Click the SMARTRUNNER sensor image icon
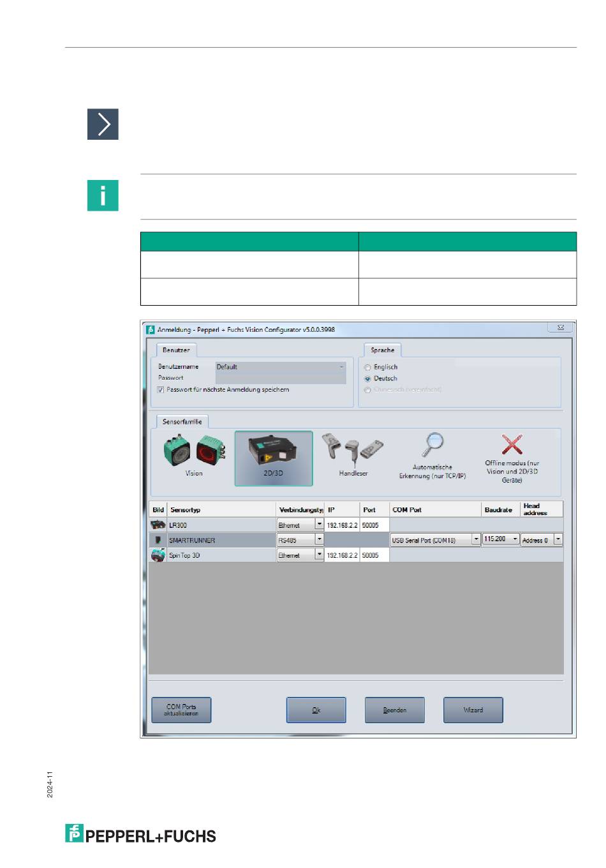This screenshot has height=868, width=606. 158,540
